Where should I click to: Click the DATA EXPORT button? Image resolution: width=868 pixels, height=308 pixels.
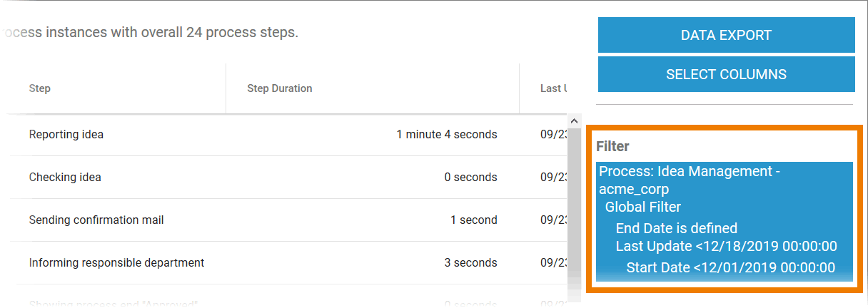726,35
